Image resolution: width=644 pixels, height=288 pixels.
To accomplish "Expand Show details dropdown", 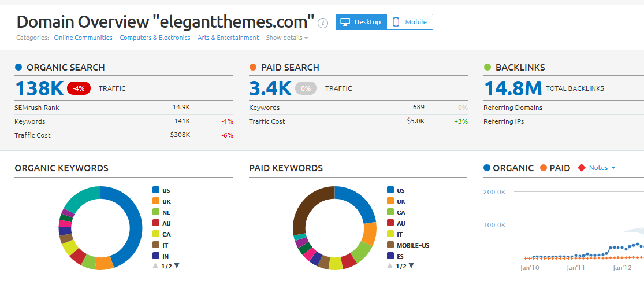I will tap(287, 38).
